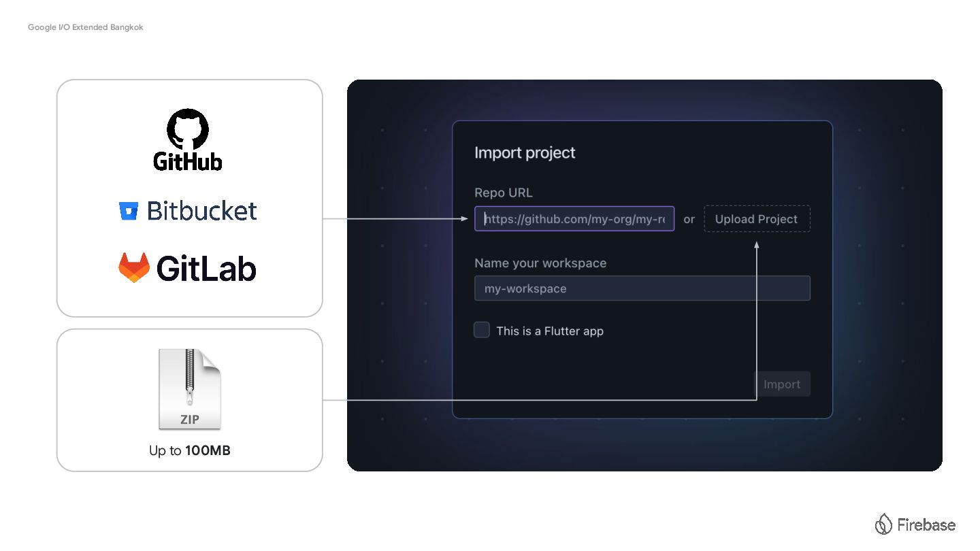Select the Bitbucket bucket icon

tap(129, 212)
